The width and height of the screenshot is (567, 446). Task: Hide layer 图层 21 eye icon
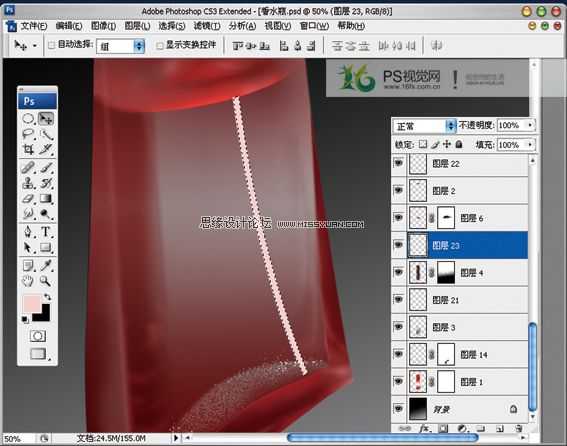[398, 300]
